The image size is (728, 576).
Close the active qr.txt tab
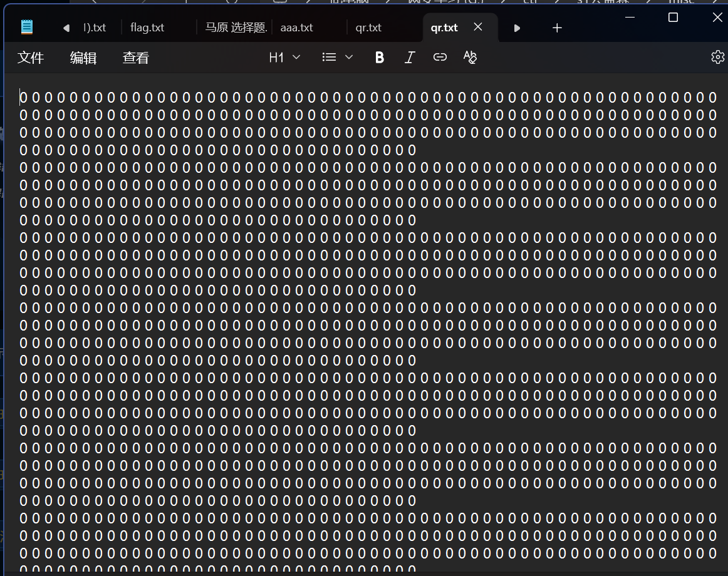tap(478, 27)
